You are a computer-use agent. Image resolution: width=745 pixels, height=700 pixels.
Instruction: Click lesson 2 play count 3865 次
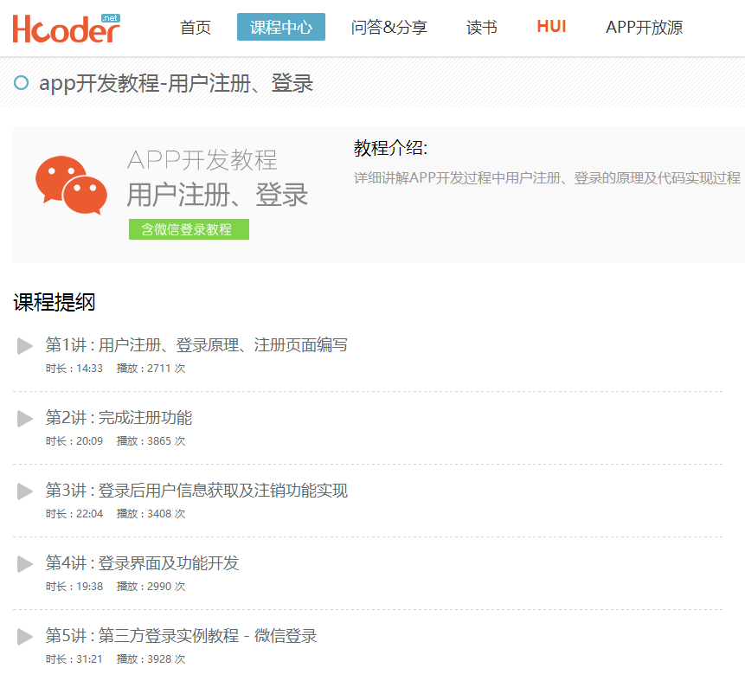(x=151, y=441)
